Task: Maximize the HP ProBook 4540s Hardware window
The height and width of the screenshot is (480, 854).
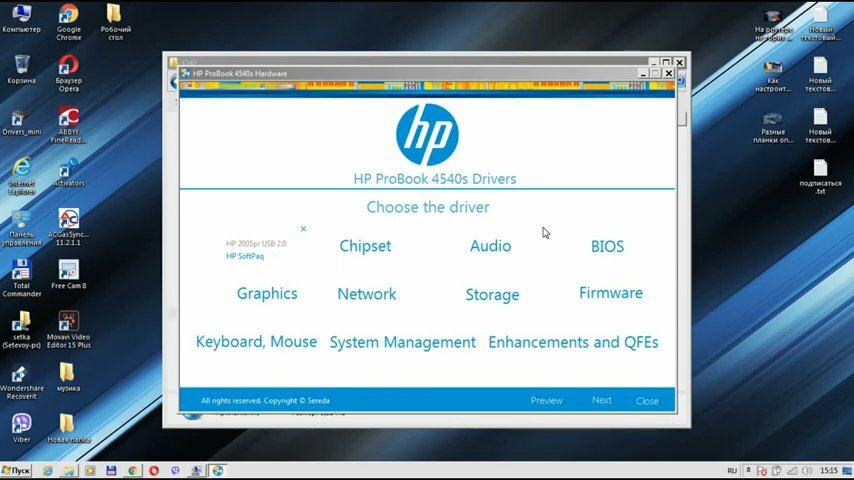Action: pyautogui.click(x=656, y=73)
